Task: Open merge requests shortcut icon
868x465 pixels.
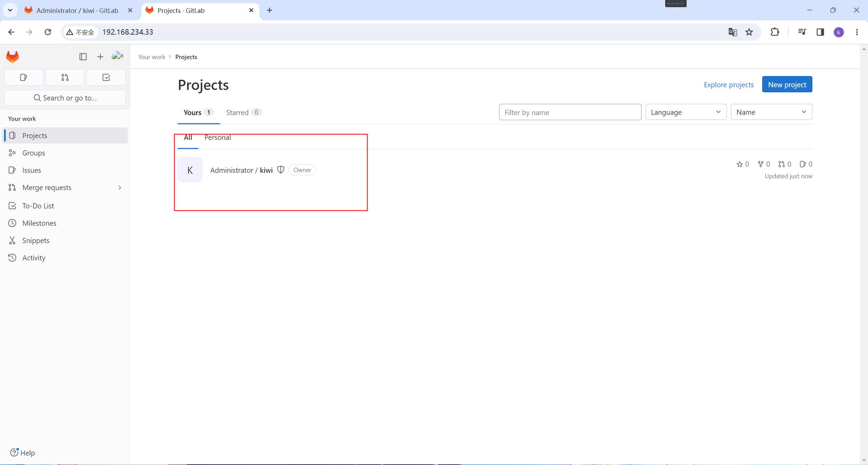Action: click(x=65, y=77)
